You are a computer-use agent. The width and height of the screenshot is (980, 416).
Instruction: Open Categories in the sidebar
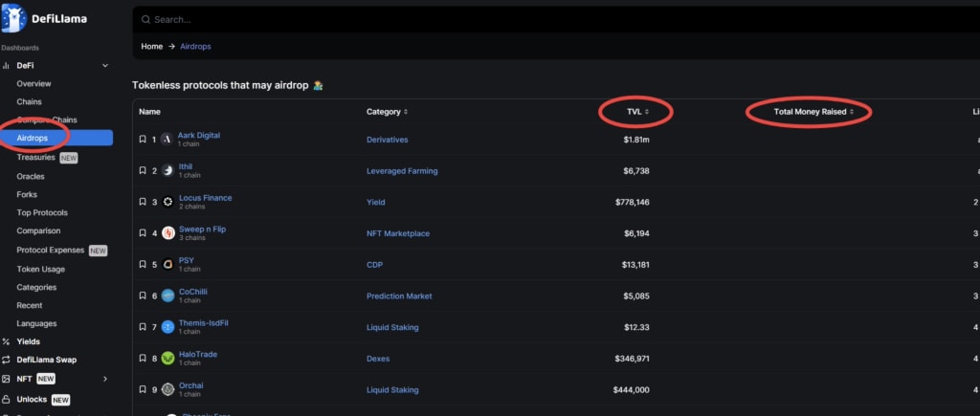point(36,287)
